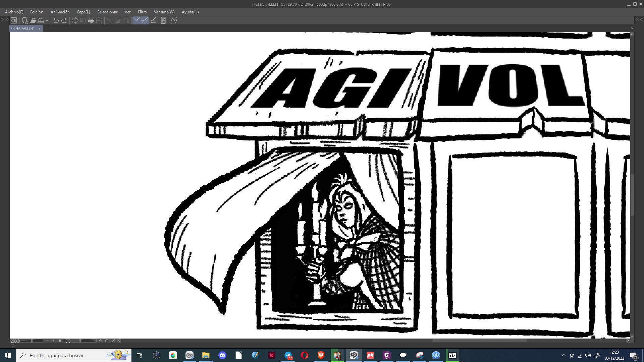644x362 pixels.
Task: Toggle Snap to Ruler button
Action: click(137, 20)
